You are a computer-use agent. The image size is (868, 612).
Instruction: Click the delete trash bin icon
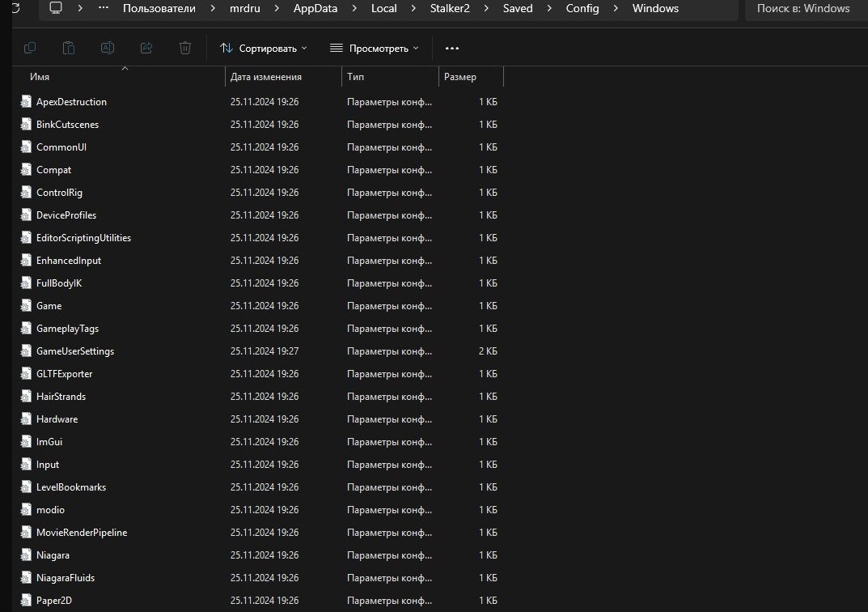point(185,49)
